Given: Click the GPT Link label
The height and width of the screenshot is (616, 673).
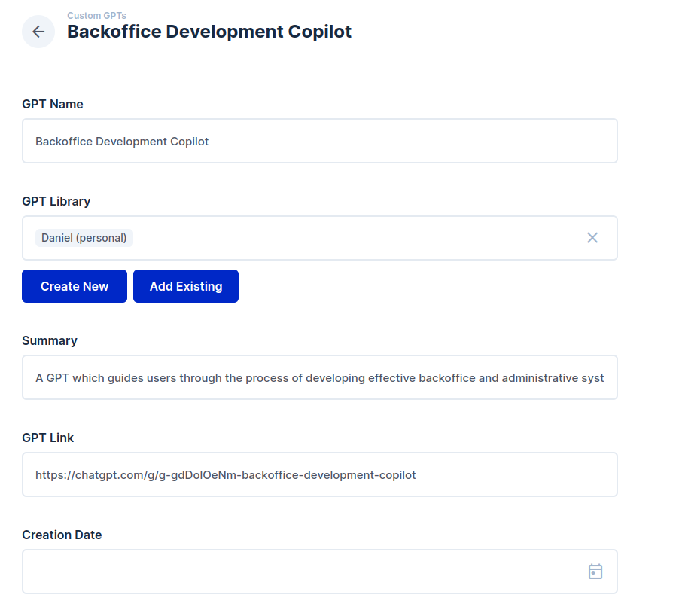Looking at the screenshot, I should (47, 438).
